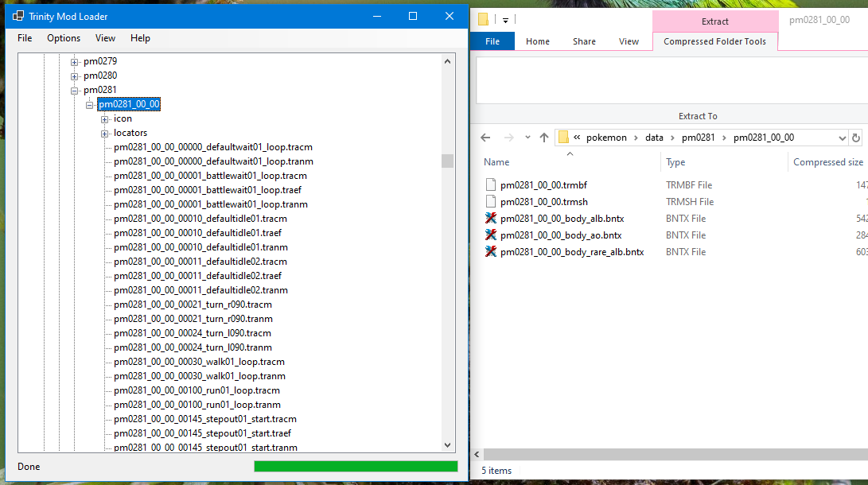
Task: Open the address bar history dropdown
Action: [x=842, y=138]
